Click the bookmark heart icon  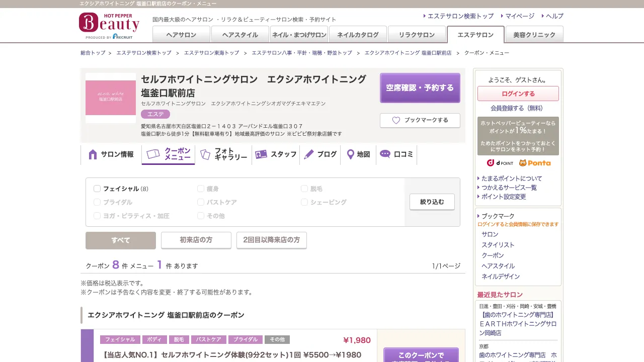[x=396, y=120]
